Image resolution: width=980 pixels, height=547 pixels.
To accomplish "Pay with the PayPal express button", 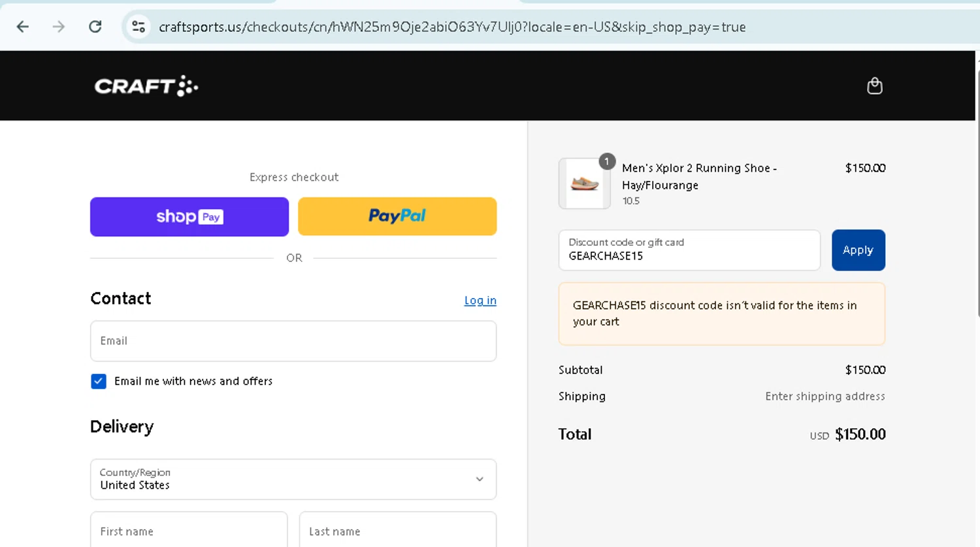I will coord(397,216).
